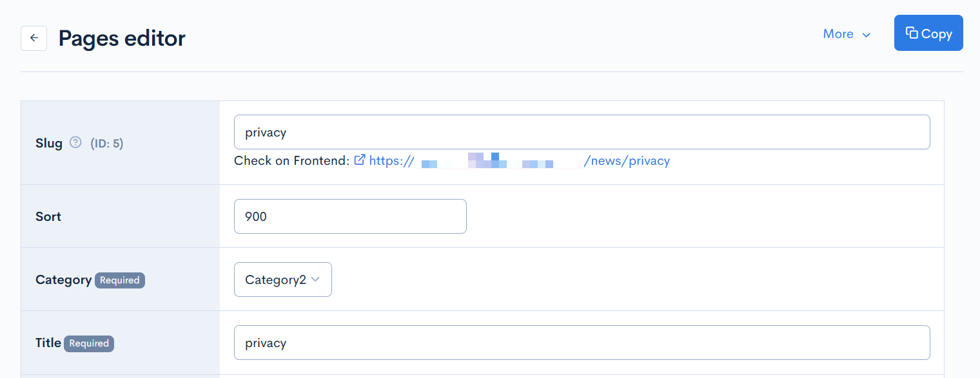
Task: Click the chevron on the Category2 selector
Action: coord(316,279)
